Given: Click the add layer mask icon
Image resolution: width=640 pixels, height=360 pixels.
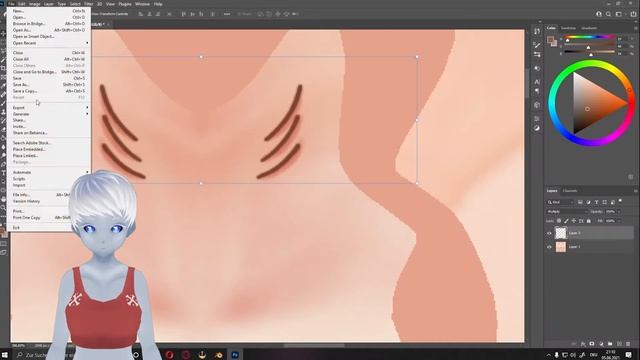Looking at the screenshot, I should [x=592, y=344].
